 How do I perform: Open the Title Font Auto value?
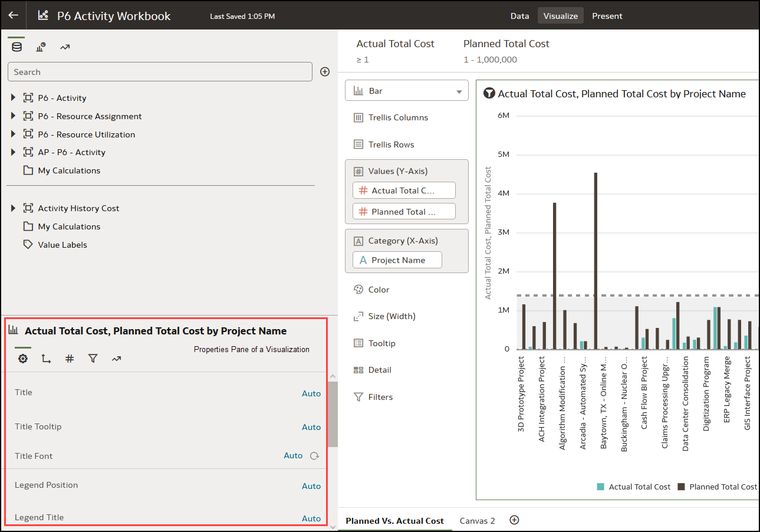[x=293, y=455]
